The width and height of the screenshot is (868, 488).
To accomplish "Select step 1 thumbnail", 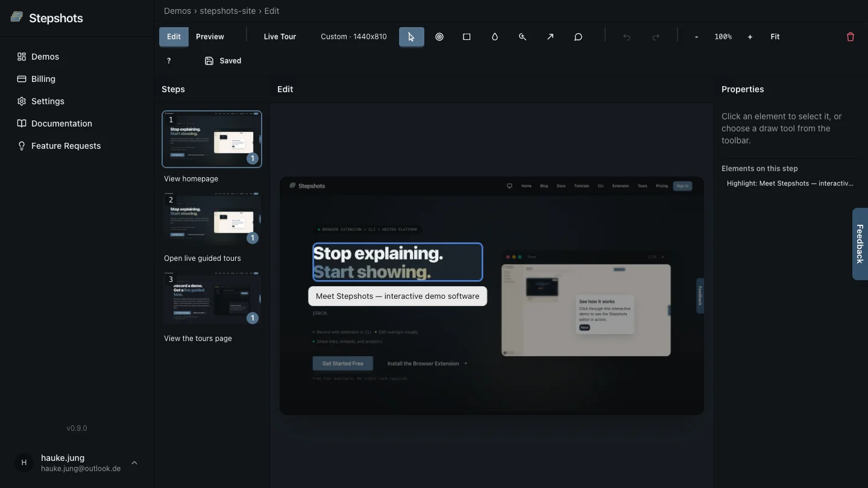I will click(x=212, y=139).
